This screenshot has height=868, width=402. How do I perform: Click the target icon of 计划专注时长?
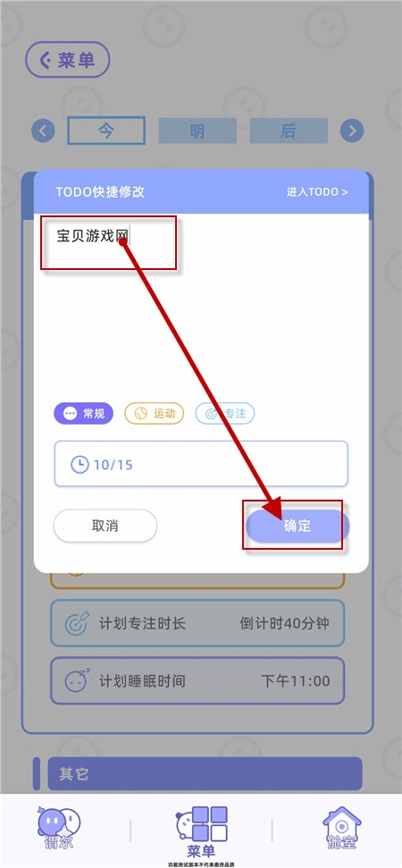pyautogui.click(x=76, y=623)
